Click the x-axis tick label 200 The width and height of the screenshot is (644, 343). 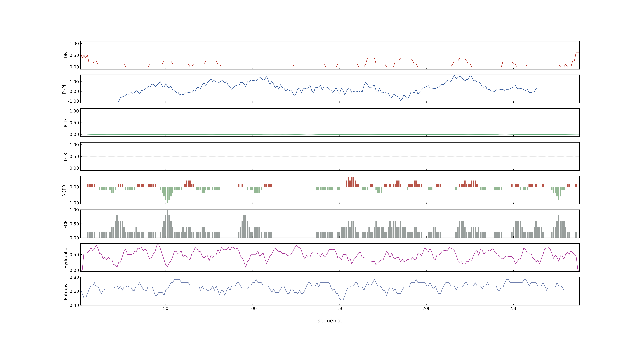pyautogui.click(x=426, y=309)
